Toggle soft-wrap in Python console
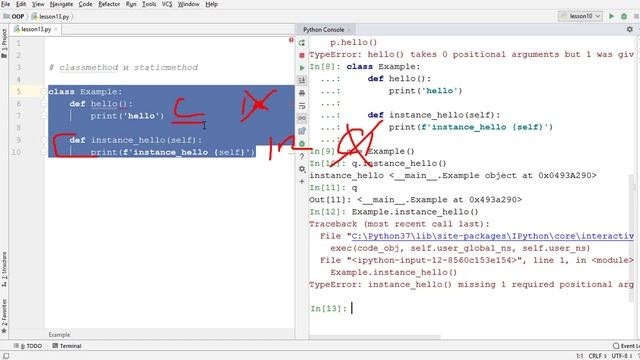The image size is (640, 360). (302, 106)
